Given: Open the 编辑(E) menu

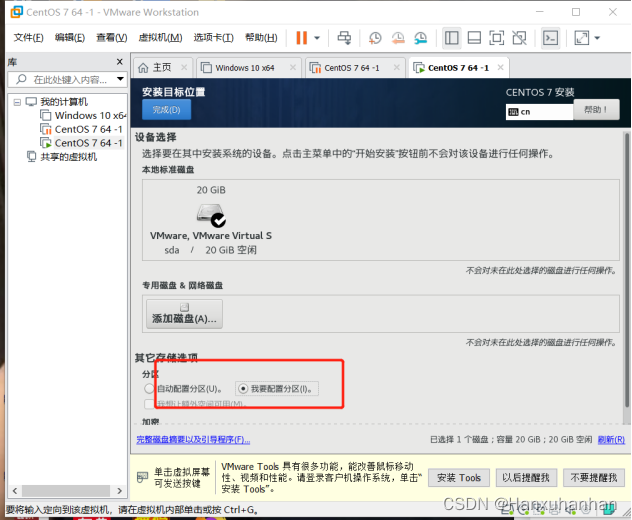Looking at the screenshot, I should click(70, 37).
